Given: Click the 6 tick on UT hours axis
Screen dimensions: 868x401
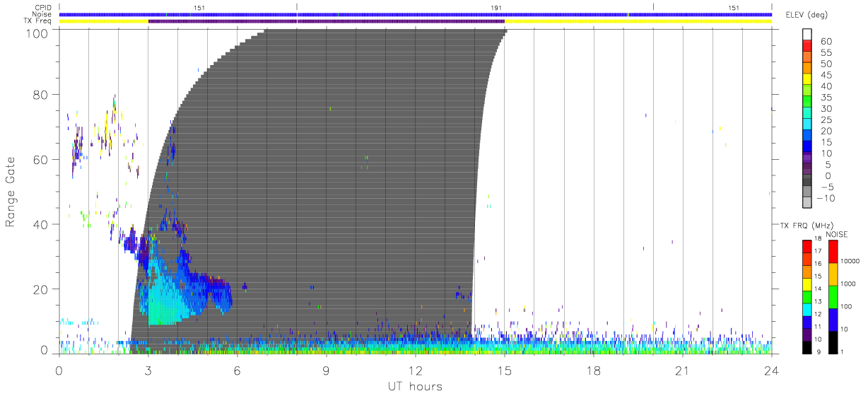Looking at the screenshot, I should [x=237, y=371].
